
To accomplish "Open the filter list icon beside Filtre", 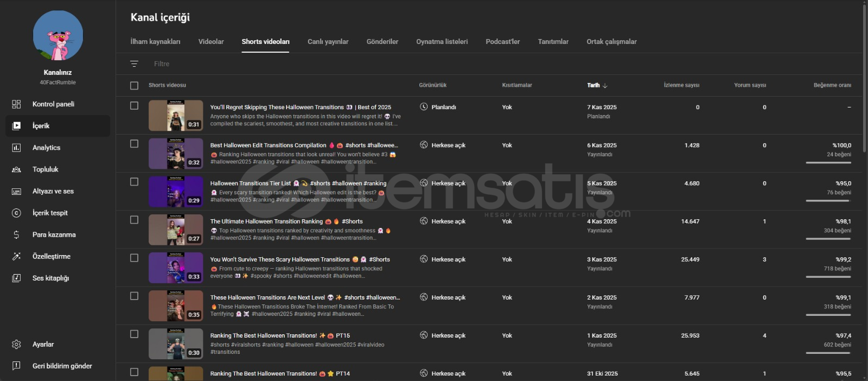I will click(135, 64).
